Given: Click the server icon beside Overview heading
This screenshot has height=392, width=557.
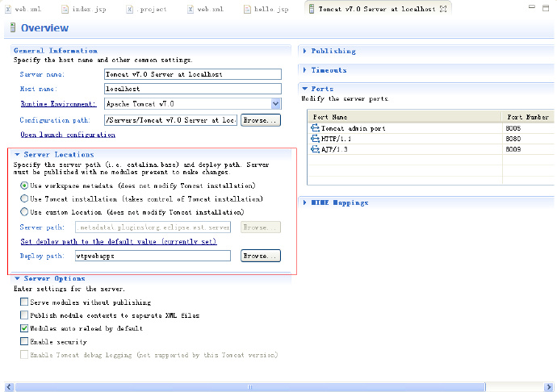Looking at the screenshot, I should (13, 27).
